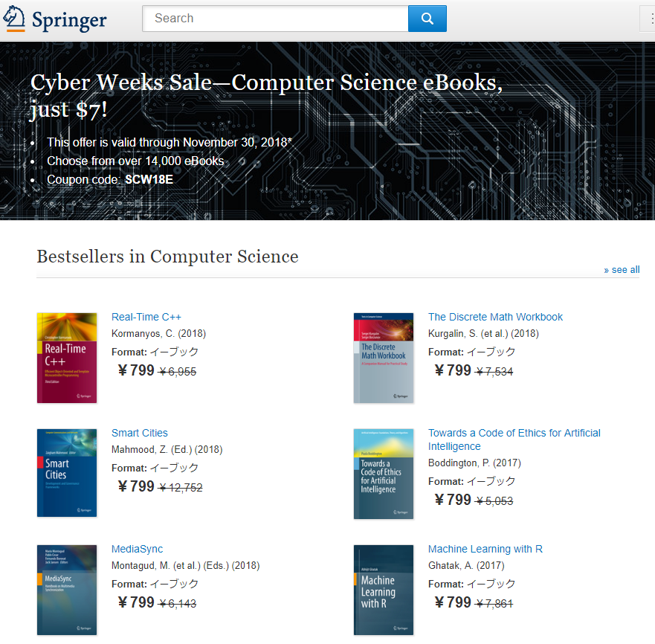Click the ¥799 price for Smart Cities
The width and height of the screenshot is (655, 644).
(136, 486)
